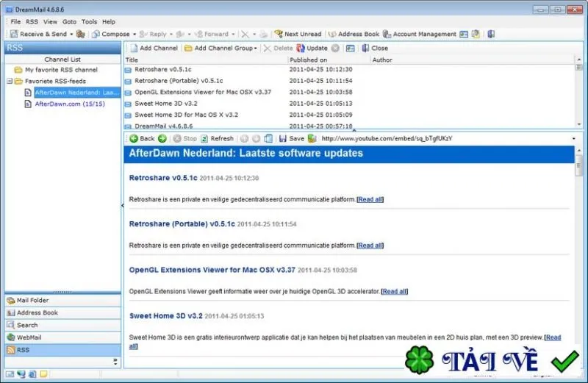This screenshot has height=383, width=588.
Task: Open the Goto menu
Action: tap(69, 22)
